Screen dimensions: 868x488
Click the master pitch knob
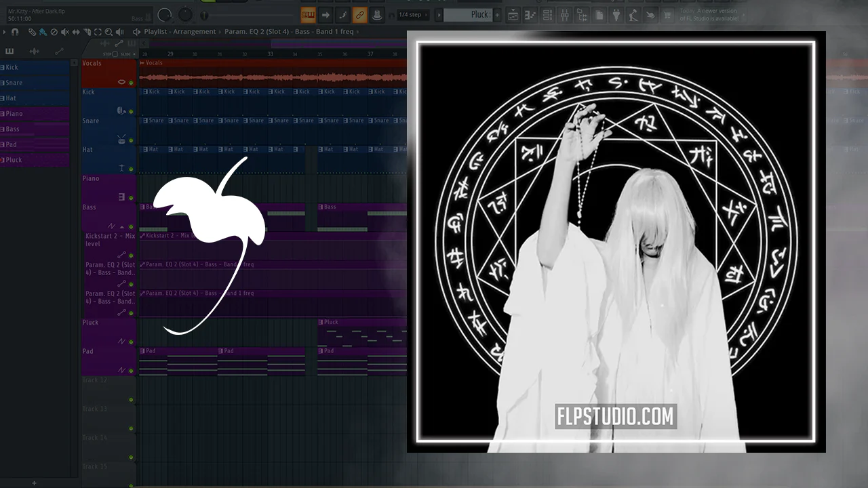click(185, 14)
